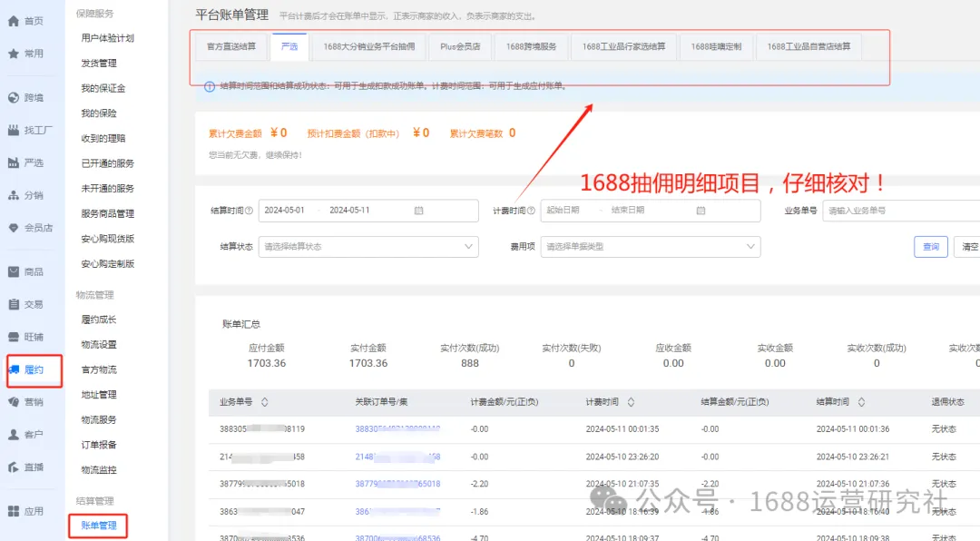
Task: Click the 结算时间 calendar icon
Action: point(418,211)
